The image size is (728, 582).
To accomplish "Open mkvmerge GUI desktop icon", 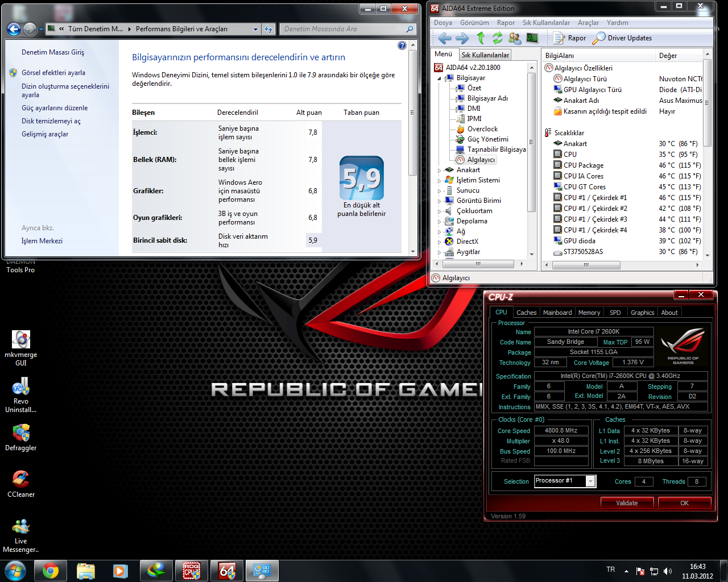I will [21, 348].
